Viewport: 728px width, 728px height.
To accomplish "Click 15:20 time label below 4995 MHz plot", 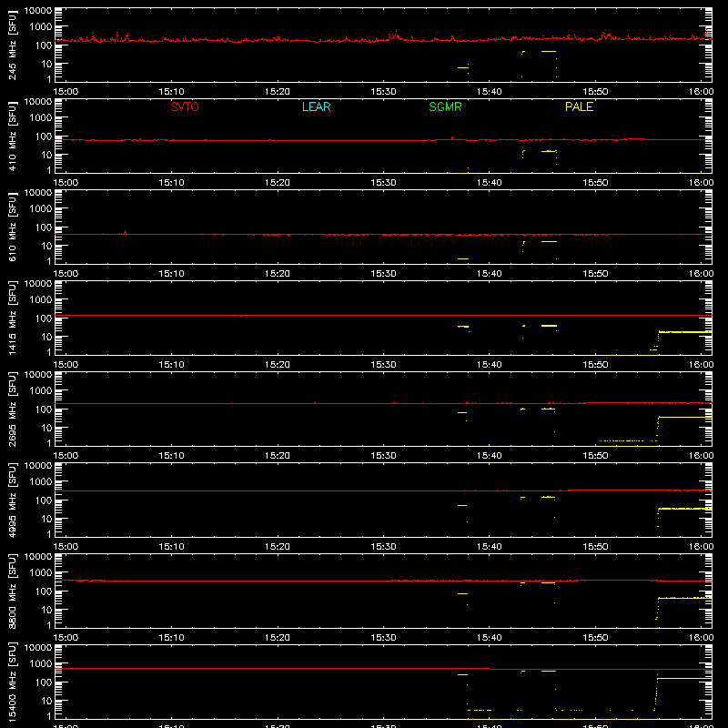I will (x=278, y=547).
